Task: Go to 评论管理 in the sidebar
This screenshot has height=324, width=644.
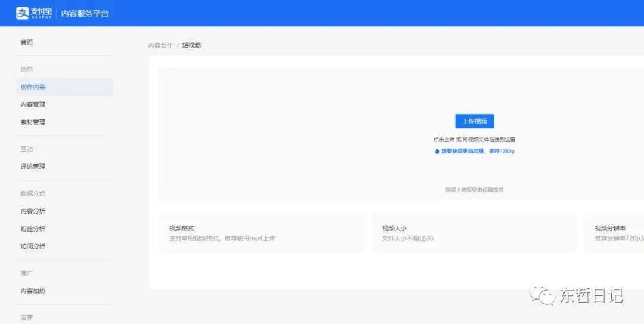Action: coord(33,166)
